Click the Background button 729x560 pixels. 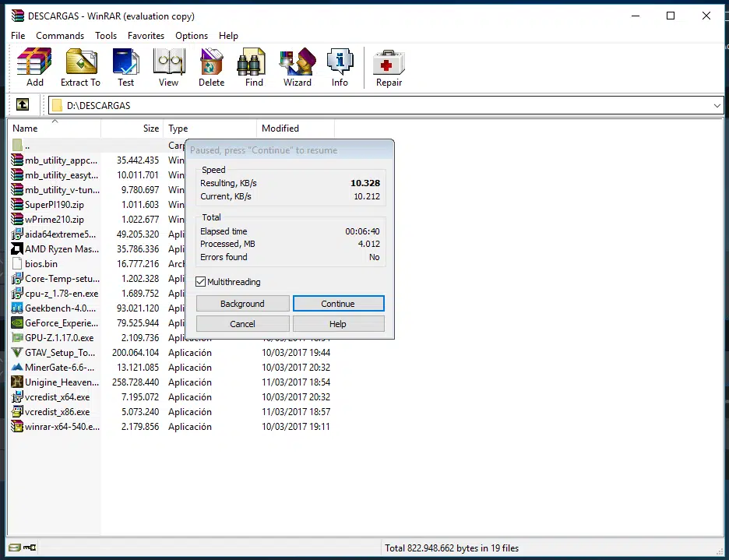click(243, 304)
